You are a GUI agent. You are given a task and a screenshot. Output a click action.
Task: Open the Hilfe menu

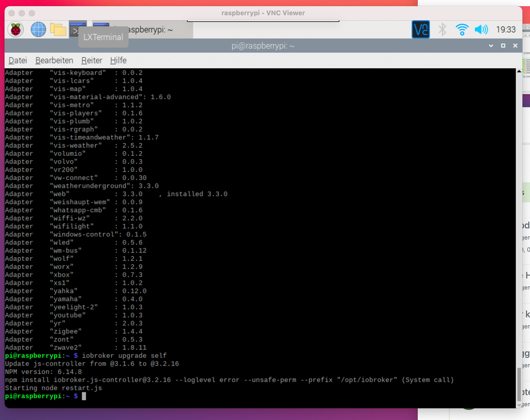click(x=118, y=60)
